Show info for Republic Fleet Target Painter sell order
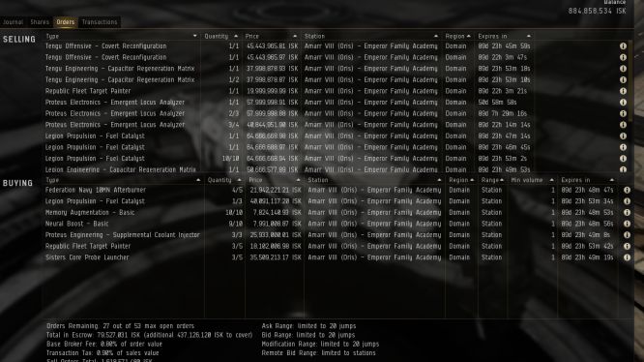644x362 pixels. [x=623, y=91]
